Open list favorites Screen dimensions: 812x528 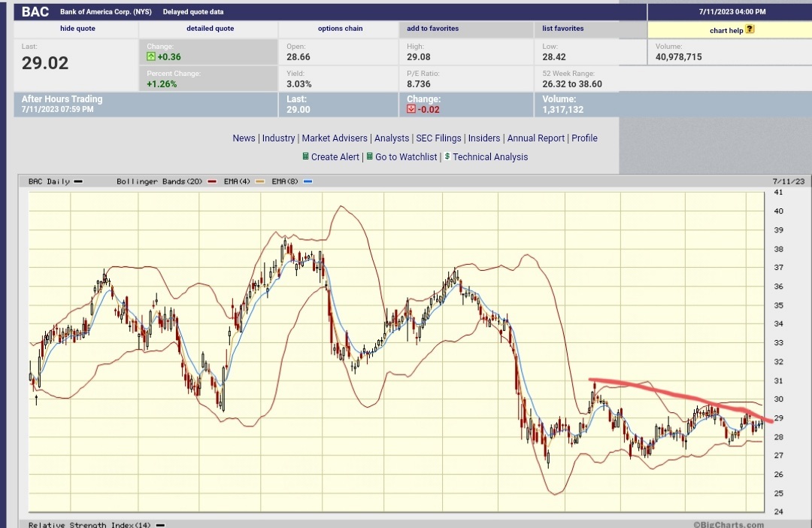563,29
